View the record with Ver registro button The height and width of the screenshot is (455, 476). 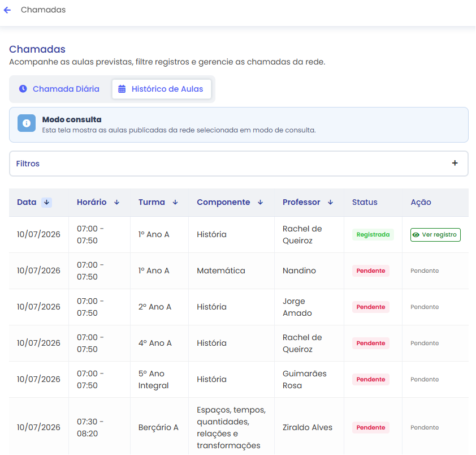pyautogui.click(x=435, y=235)
